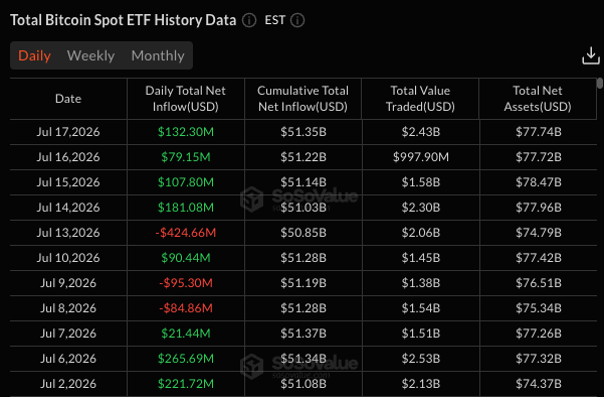Select cumulative inflow $51.22B
The width and height of the screenshot is (604, 397).
303,157
